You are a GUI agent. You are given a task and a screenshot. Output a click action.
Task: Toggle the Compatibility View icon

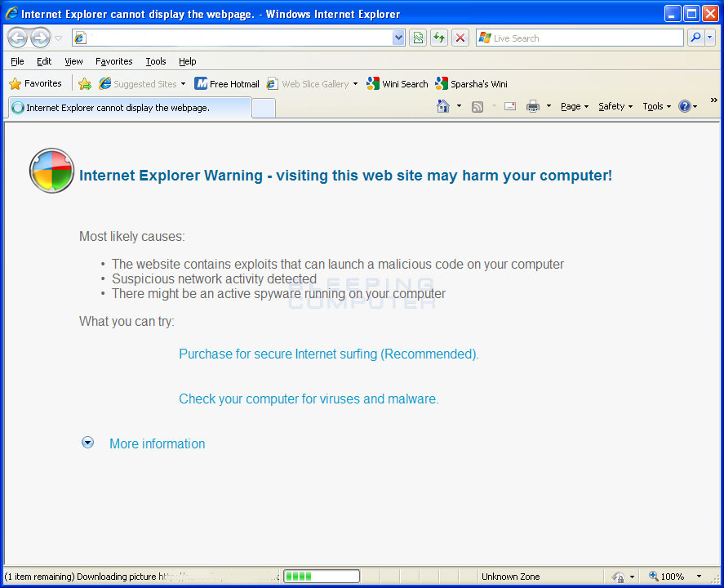coord(418,38)
